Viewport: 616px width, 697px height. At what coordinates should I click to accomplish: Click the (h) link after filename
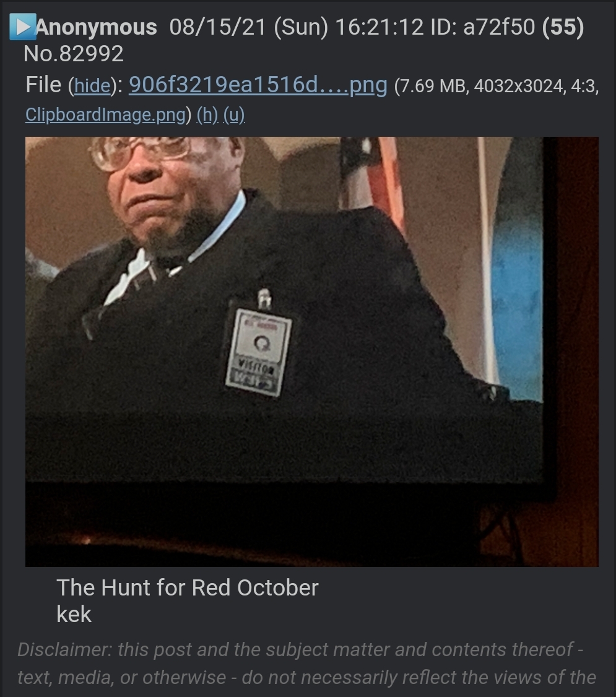[x=207, y=115]
